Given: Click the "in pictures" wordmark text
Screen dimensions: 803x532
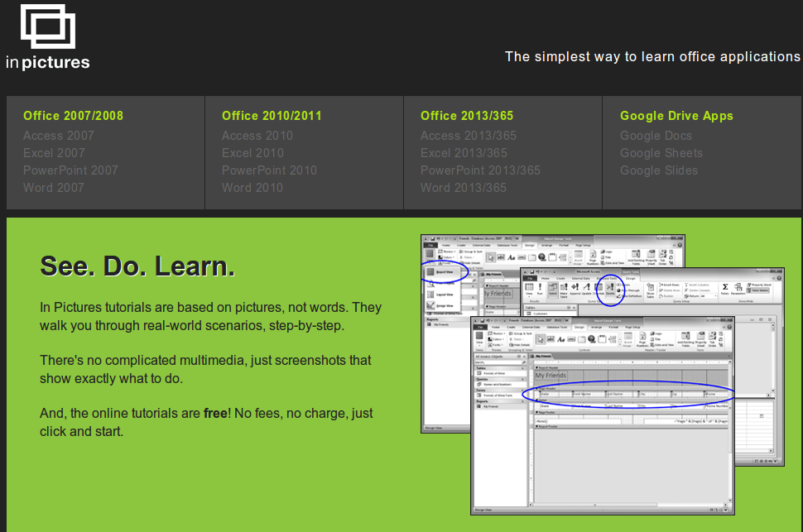Looking at the screenshot, I should tap(47, 63).
